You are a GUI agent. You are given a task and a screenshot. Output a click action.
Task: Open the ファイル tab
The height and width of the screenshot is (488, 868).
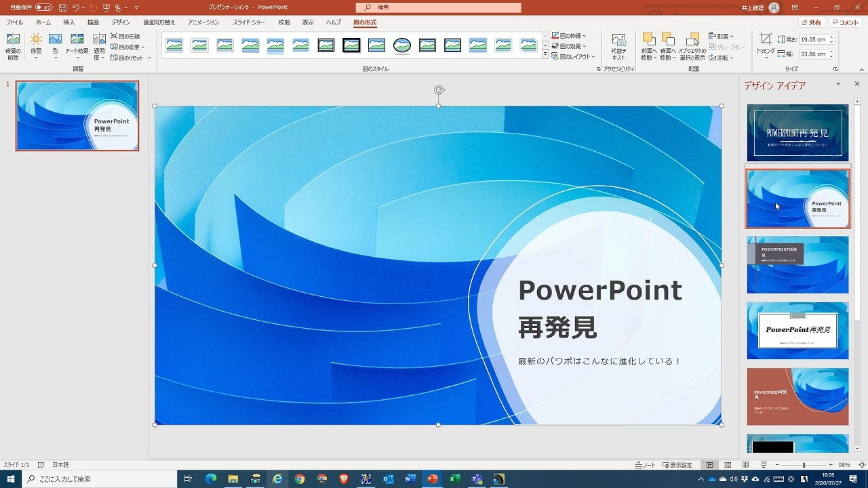click(14, 22)
